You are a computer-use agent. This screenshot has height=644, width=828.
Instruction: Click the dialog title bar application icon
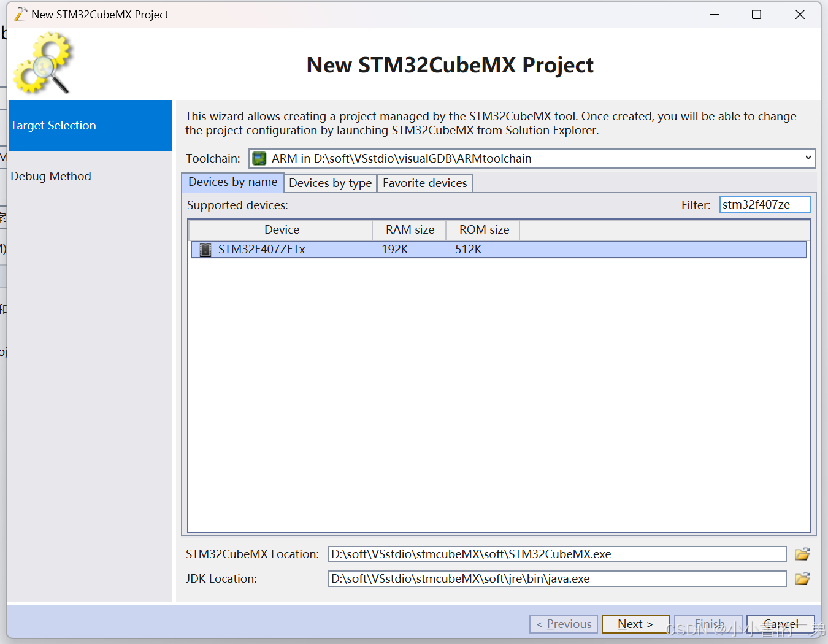[20, 13]
